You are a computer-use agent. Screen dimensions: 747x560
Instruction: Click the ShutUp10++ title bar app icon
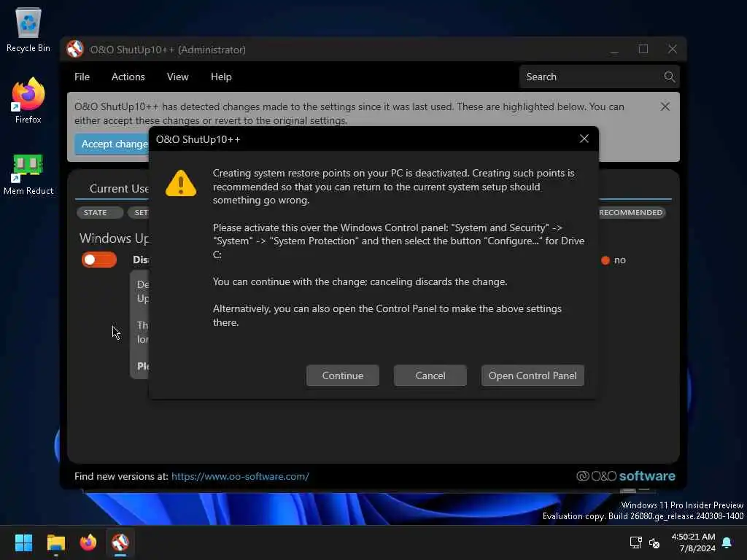tap(75, 49)
